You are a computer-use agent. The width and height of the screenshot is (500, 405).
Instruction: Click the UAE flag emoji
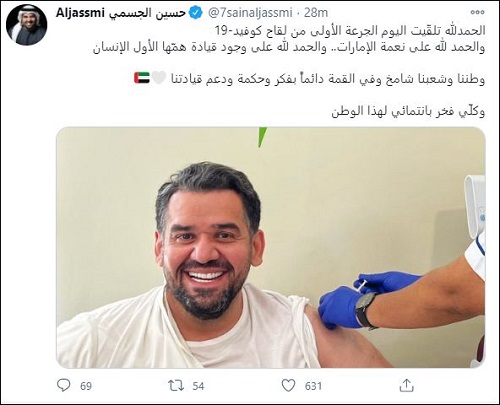(x=142, y=78)
